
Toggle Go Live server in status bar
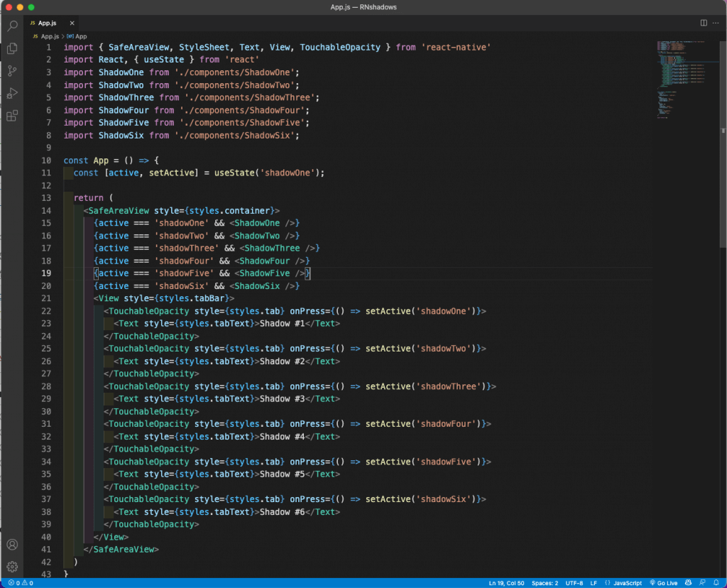[665, 583]
